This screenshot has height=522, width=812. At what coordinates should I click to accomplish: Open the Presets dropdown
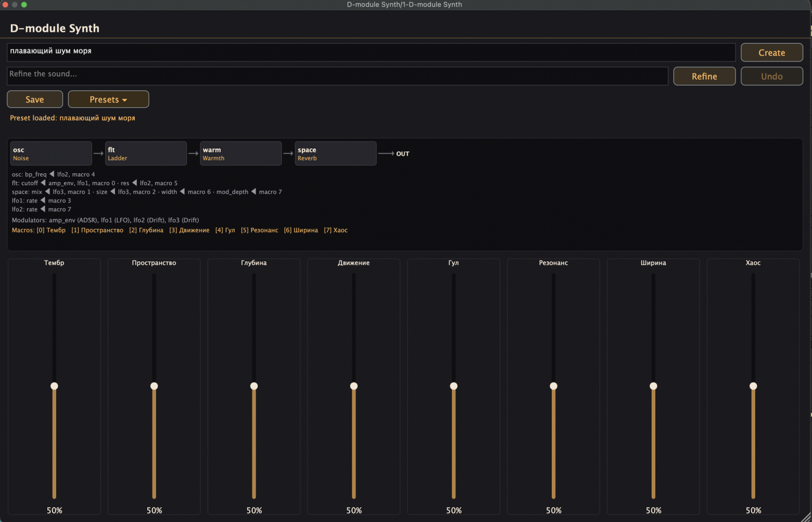pos(108,99)
